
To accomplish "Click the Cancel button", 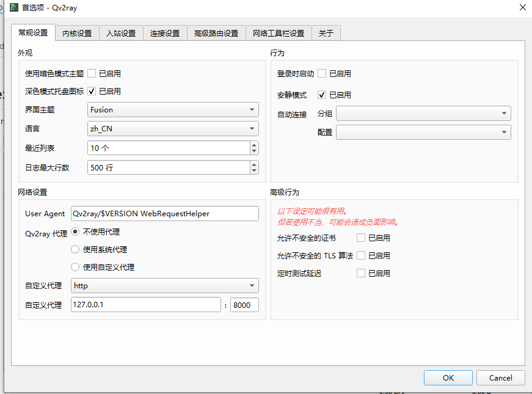I will tap(500, 378).
